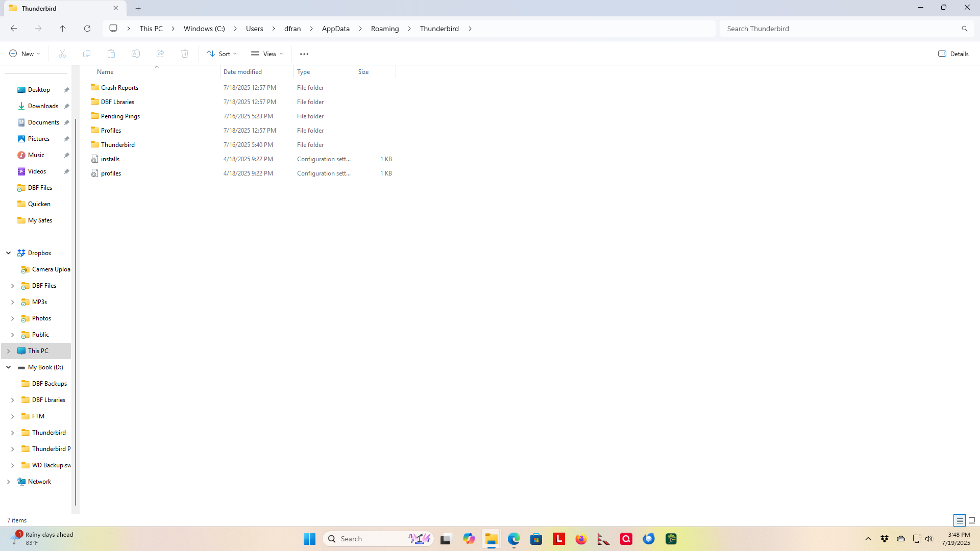
Task: Select the Pending Pings folder
Action: [x=120, y=116]
